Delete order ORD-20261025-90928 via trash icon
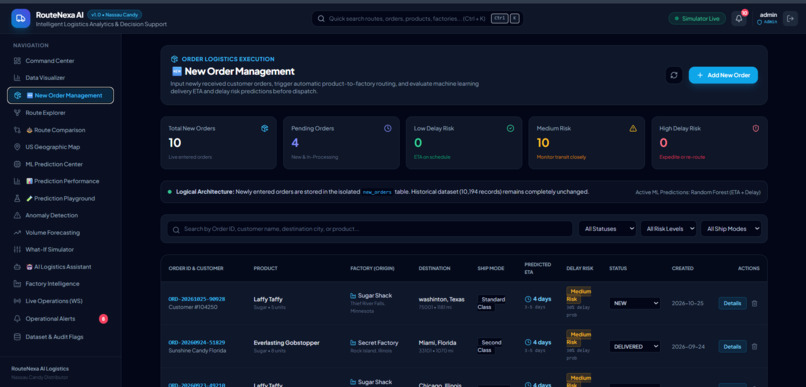 click(x=754, y=303)
